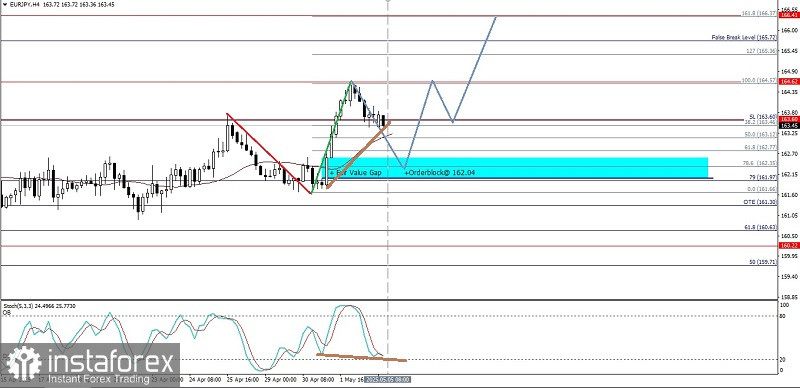Screen dimensions: 800x388
Task: Click the 80 level on stochastic scale
Action: pos(784,316)
